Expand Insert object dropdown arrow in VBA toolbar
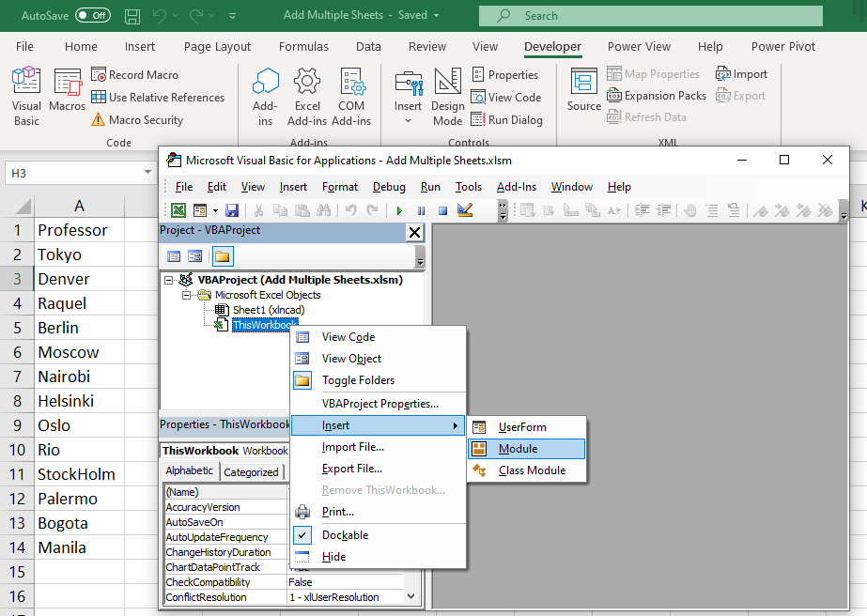Viewport: 867px width, 616px height. click(215, 210)
